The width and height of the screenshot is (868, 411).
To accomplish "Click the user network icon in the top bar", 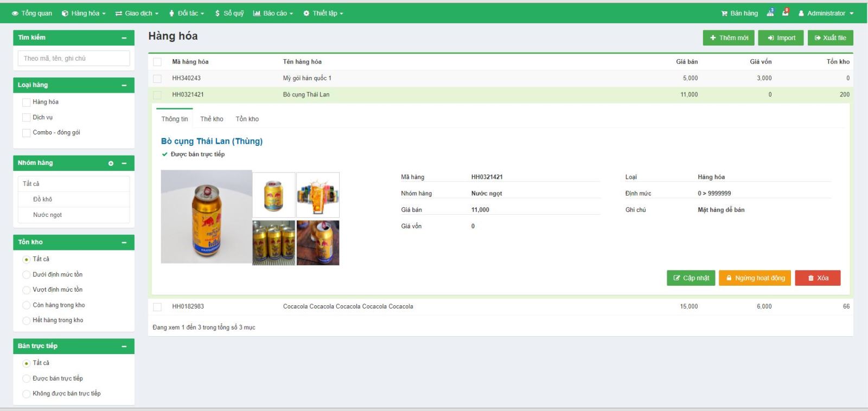I will click(770, 13).
